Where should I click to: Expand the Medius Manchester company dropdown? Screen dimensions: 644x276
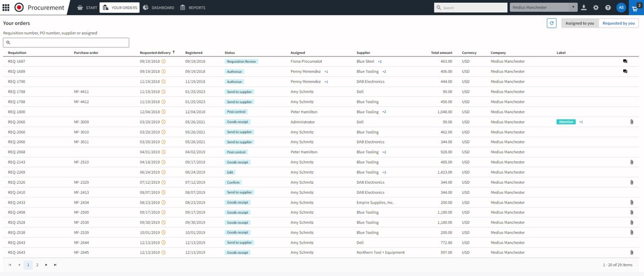click(x=572, y=7)
